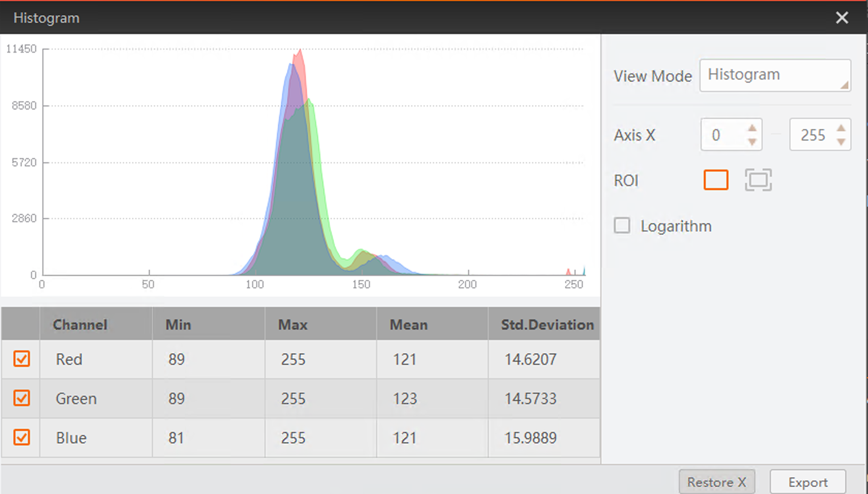
Task: Click the Axis X maximum value field
Action: [812, 135]
